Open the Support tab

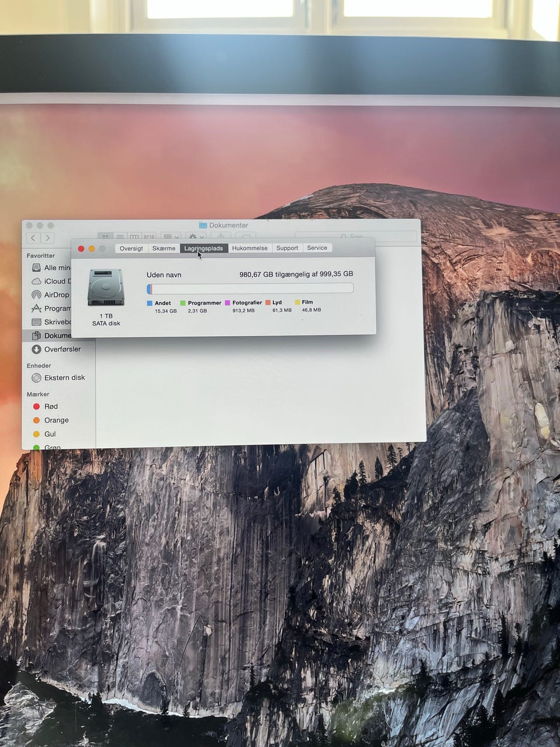pyautogui.click(x=287, y=248)
